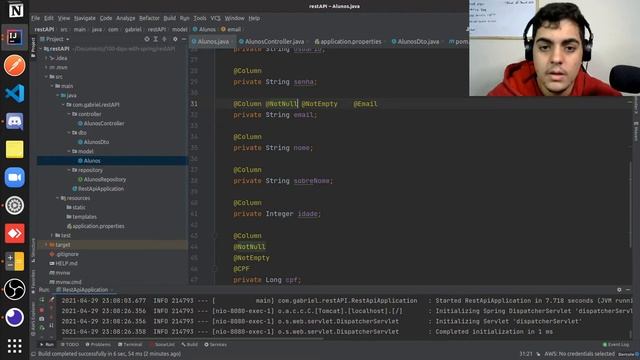Expand the test folder

(52, 236)
